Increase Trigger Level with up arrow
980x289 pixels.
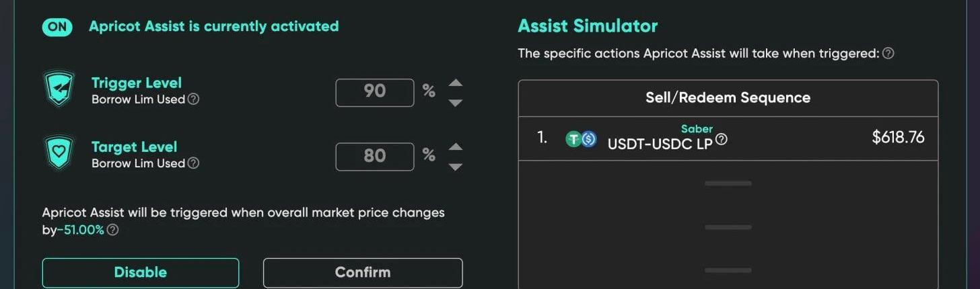[456, 83]
